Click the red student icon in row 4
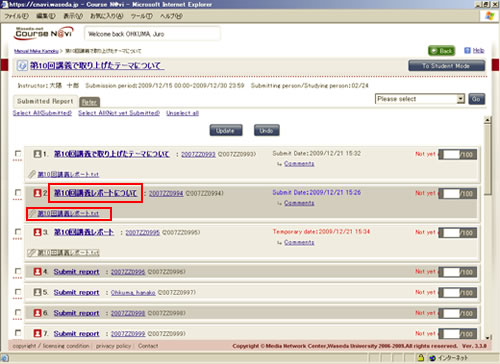 (37, 272)
